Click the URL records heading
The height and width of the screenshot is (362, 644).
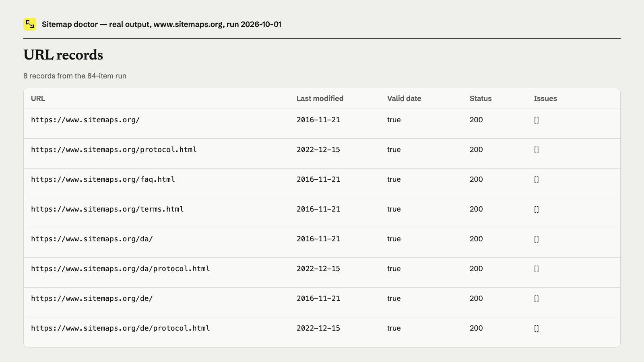(x=63, y=55)
